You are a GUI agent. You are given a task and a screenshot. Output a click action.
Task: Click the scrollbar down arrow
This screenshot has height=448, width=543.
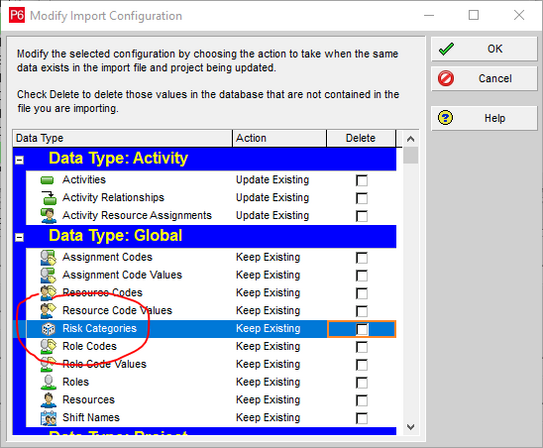(411, 427)
